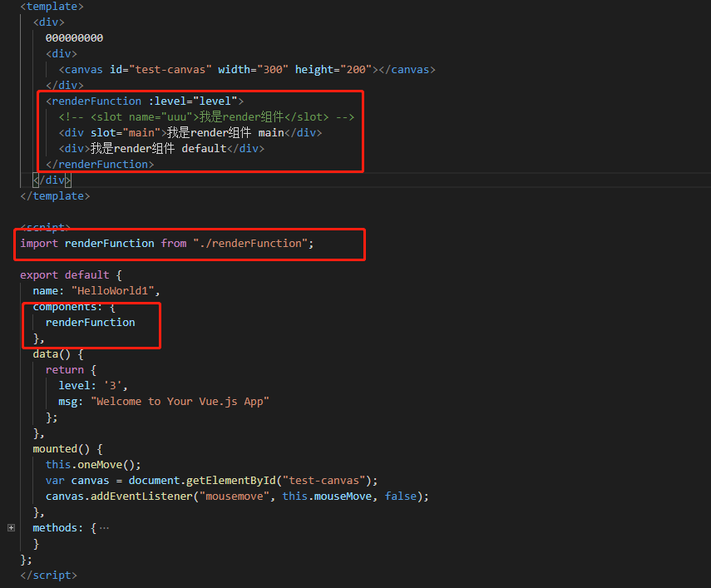Click the "mousemove" string
The image size is (711, 588).
[235, 497]
